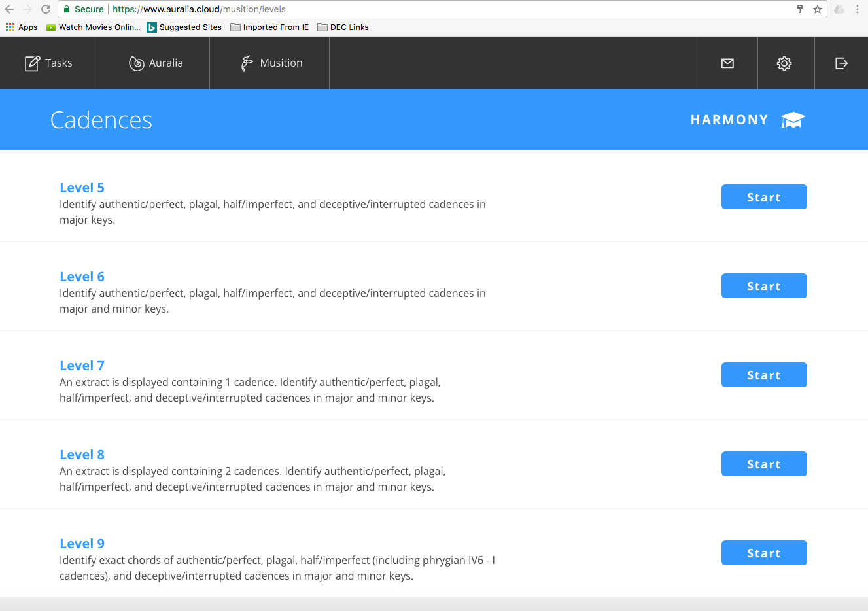This screenshot has height=611, width=868.
Task: Start Level 5 cadences
Action: pos(763,197)
